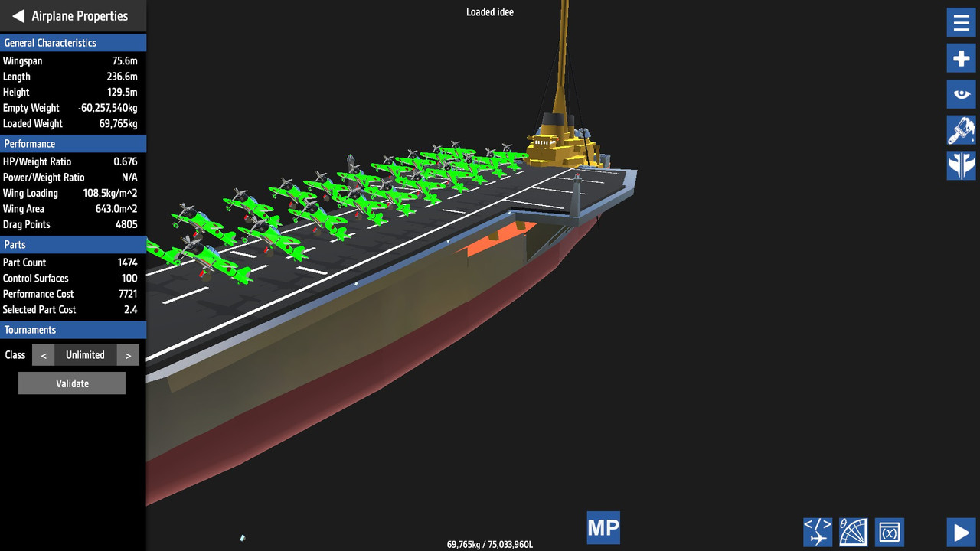Click the Wingspan 75.6m value
Image resolution: width=980 pixels, height=551 pixels.
click(125, 60)
